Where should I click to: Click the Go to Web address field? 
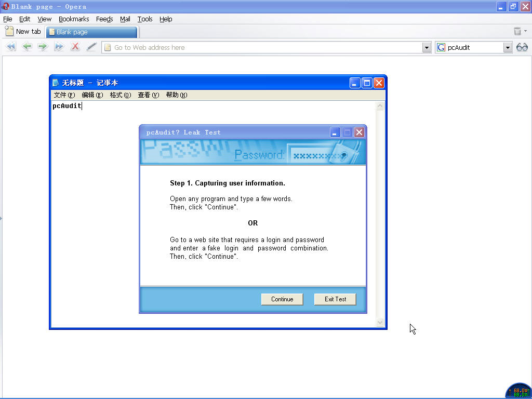pos(267,47)
